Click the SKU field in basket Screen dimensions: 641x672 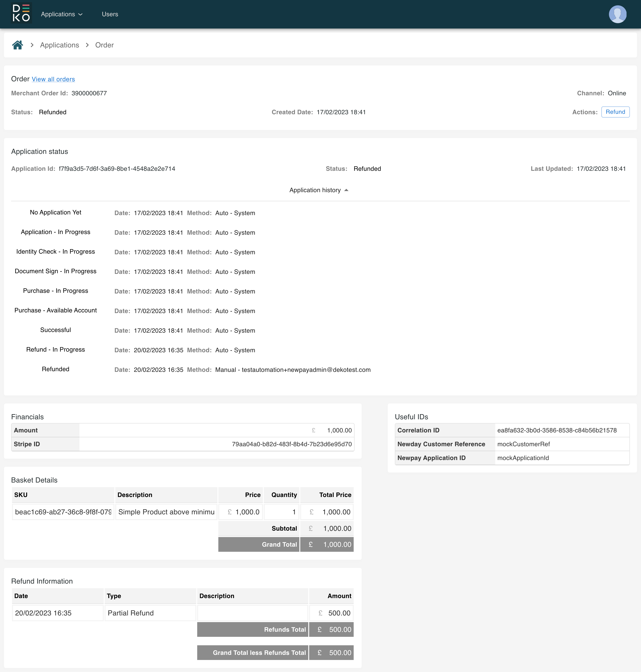tap(63, 512)
